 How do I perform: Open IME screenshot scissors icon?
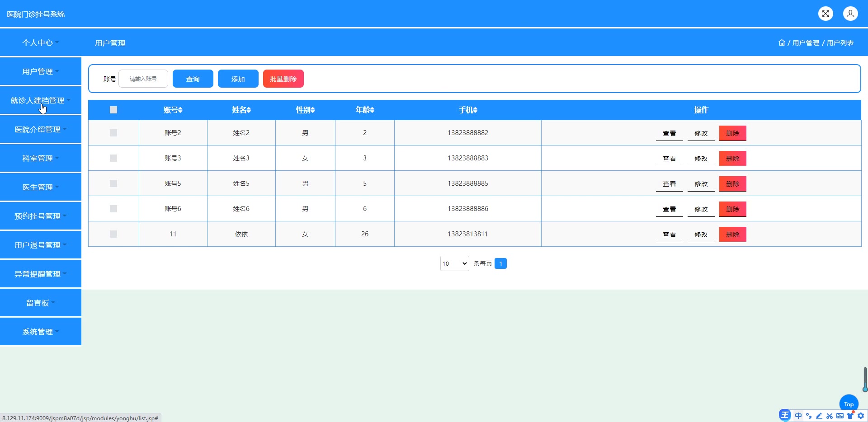click(830, 416)
